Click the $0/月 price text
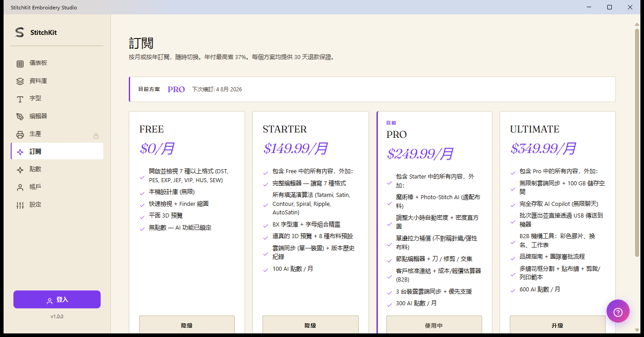 click(157, 149)
